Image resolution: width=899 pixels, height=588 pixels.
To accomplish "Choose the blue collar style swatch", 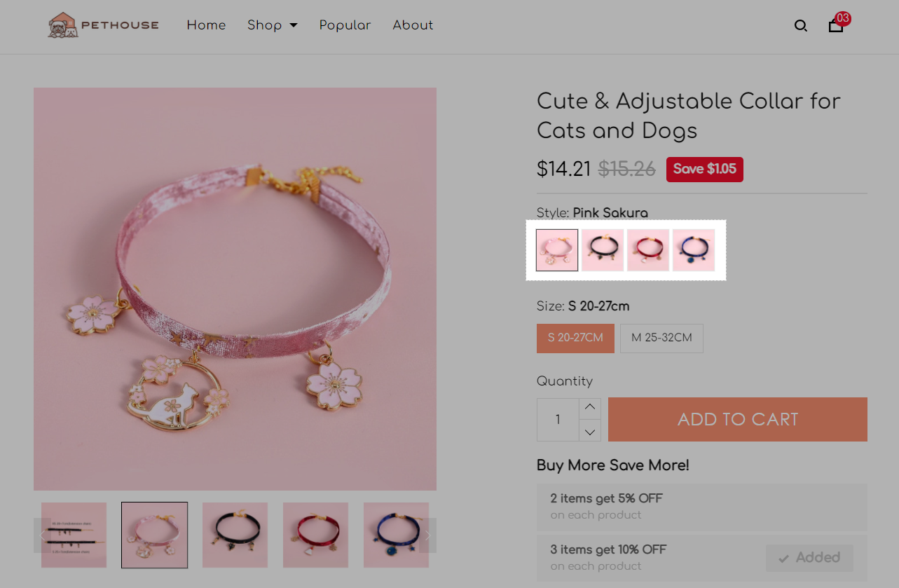I will [694, 250].
